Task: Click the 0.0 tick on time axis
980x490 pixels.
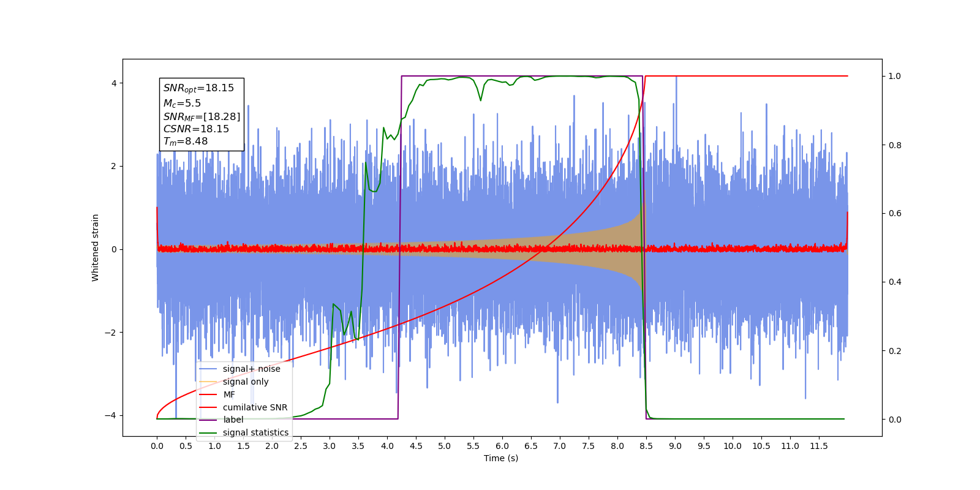Action: (x=157, y=446)
